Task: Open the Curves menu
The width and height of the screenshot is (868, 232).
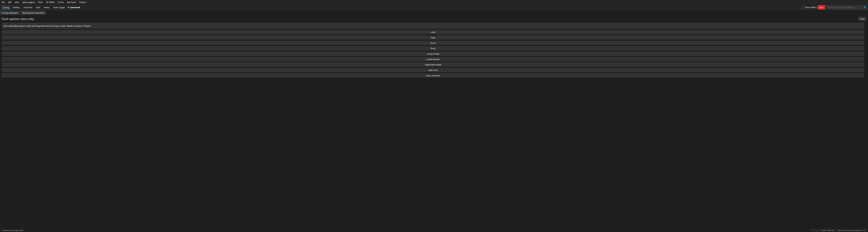Action: click(x=61, y=2)
